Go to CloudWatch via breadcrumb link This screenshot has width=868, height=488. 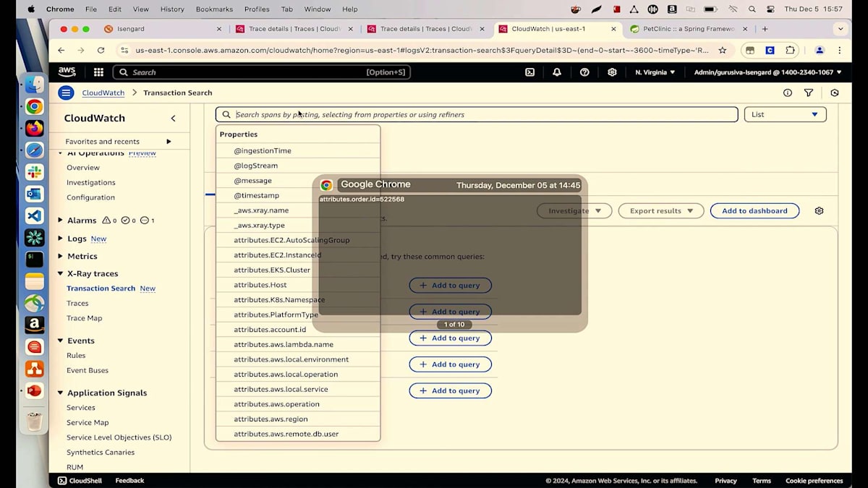(103, 93)
